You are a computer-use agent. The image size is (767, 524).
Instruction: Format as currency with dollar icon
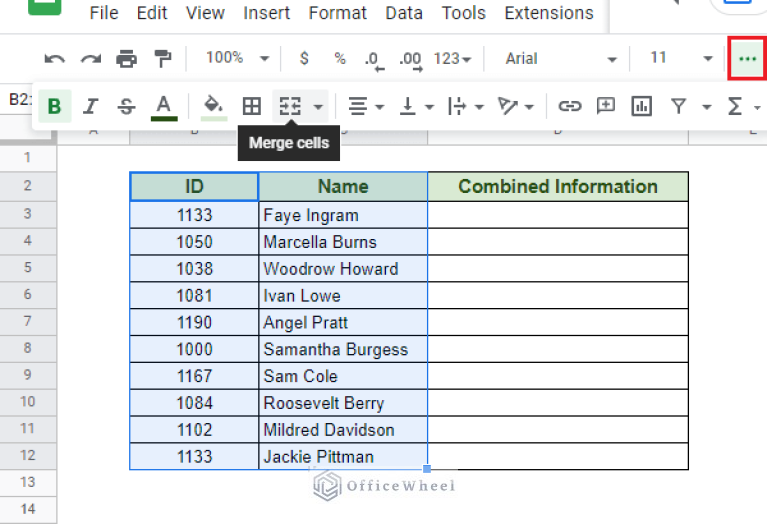pos(304,58)
